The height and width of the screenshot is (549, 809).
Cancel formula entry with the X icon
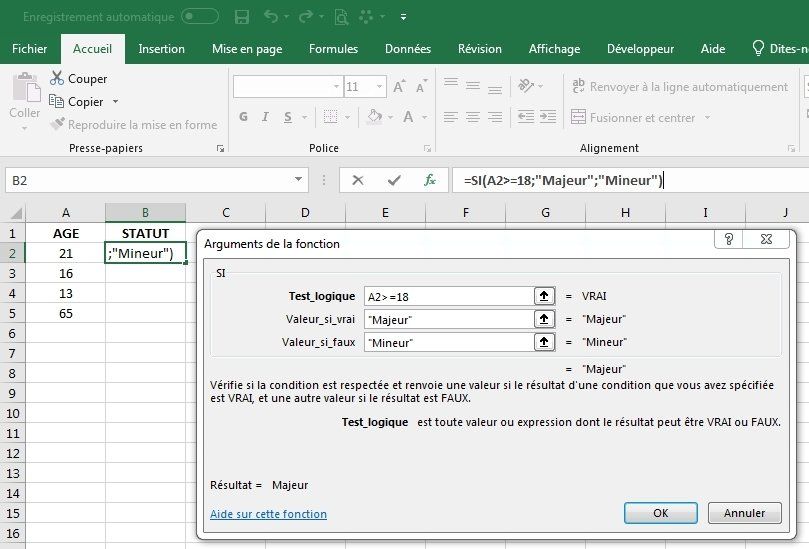coord(358,181)
